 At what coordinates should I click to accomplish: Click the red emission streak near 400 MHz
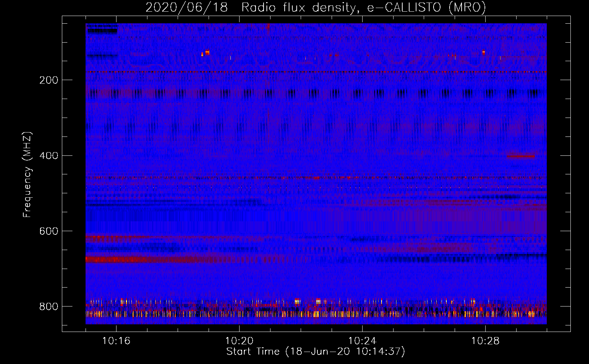point(521,156)
